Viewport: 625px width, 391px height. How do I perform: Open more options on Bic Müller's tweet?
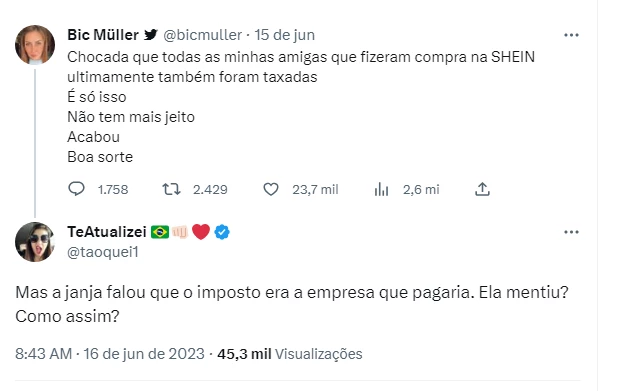[571, 35]
